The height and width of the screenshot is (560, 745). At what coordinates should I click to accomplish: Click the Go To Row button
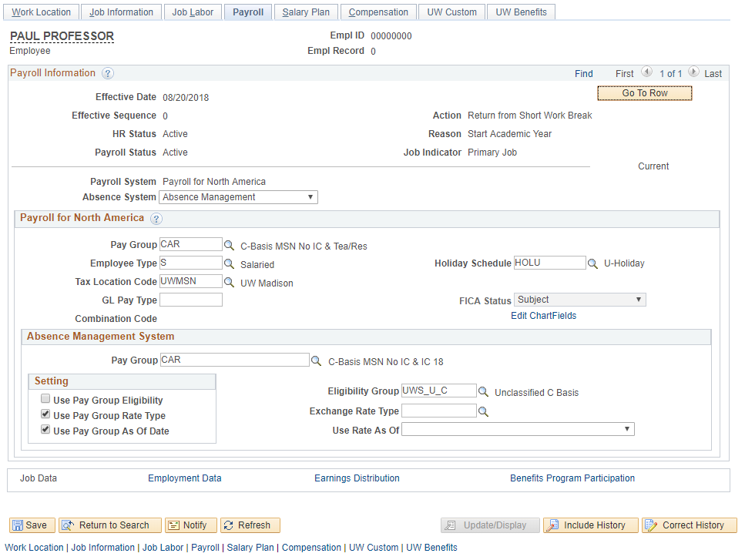[645, 93]
